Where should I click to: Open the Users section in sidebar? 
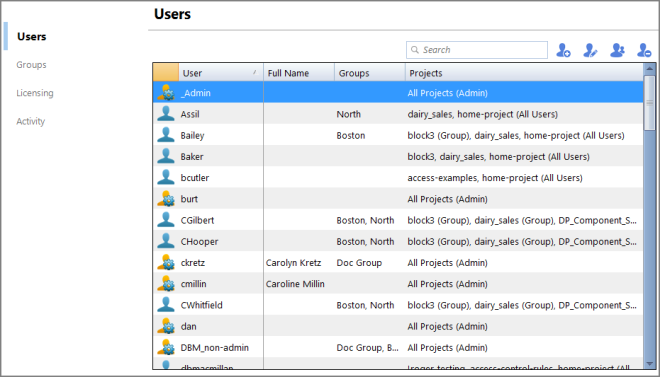[x=32, y=37]
